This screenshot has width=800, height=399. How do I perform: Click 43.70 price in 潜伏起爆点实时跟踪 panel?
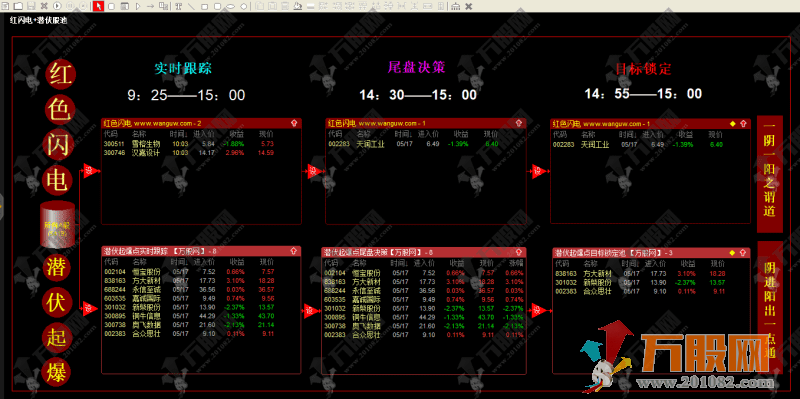tap(267, 316)
